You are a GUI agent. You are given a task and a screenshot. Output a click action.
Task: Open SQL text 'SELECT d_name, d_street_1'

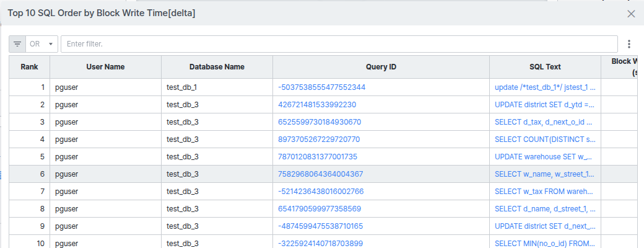point(545,209)
